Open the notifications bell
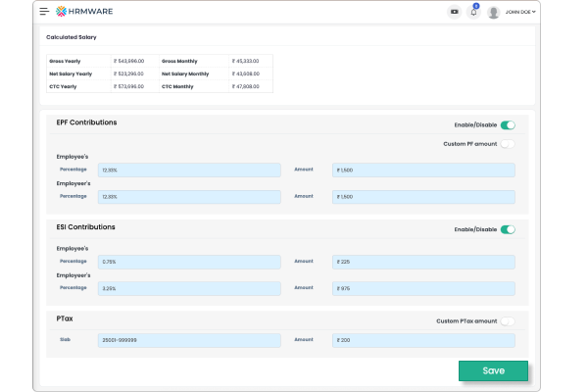 coord(474,12)
